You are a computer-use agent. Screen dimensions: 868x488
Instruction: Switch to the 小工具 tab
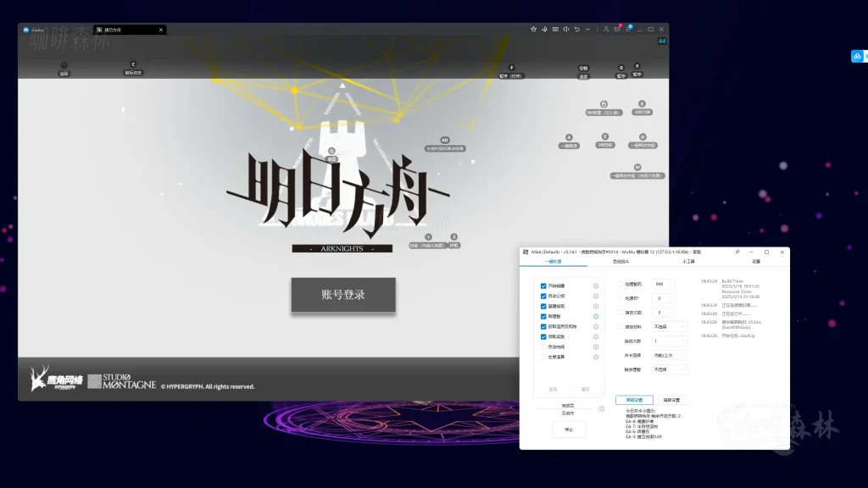[689, 262]
